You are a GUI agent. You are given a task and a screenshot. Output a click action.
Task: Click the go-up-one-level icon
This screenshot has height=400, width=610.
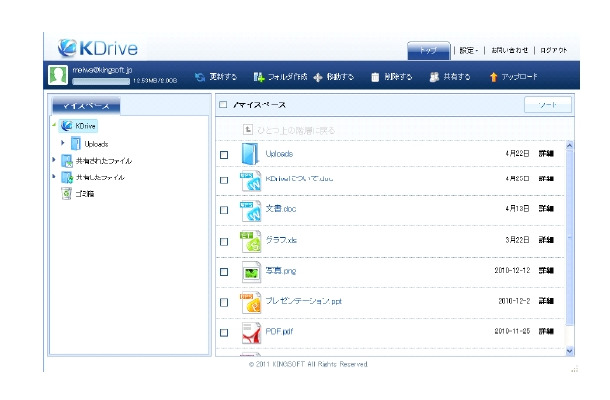248,130
